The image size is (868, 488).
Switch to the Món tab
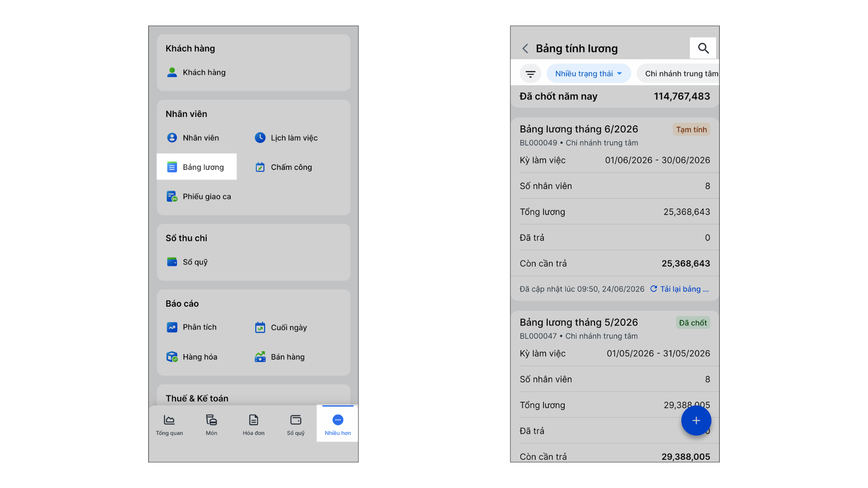click(212, 425)
